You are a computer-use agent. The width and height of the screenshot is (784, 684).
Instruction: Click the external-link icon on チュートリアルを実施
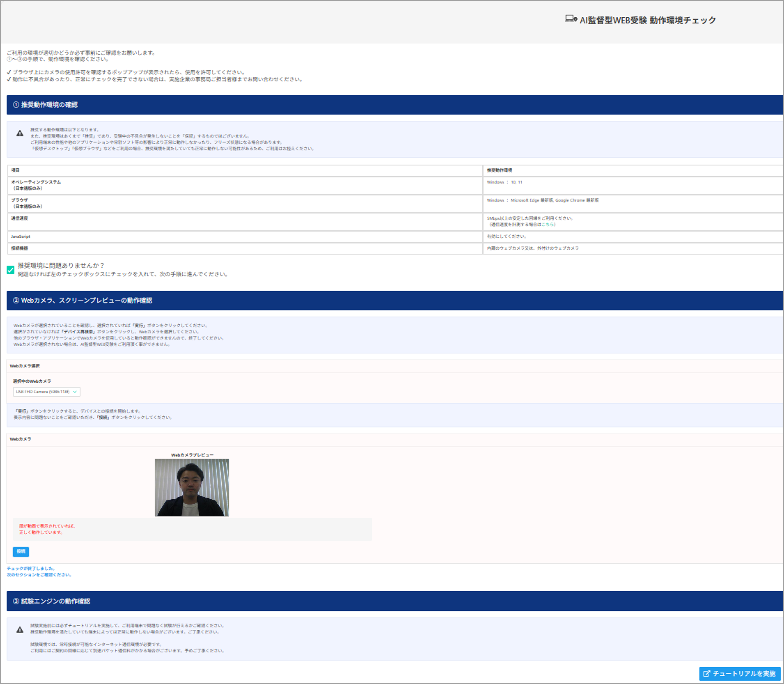(707, 674)
